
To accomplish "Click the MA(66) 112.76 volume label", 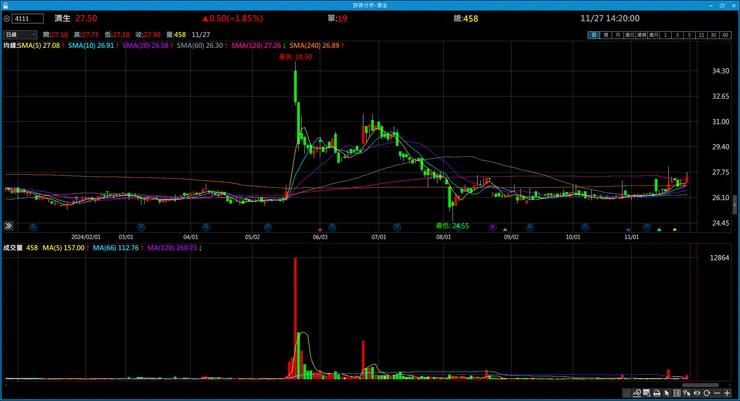I will [x=118, y=248].
